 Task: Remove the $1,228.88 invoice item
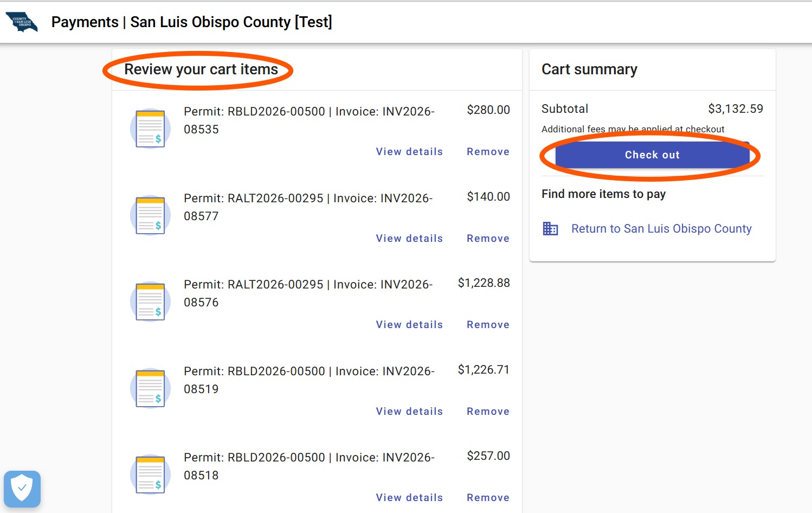pos(488,325)
